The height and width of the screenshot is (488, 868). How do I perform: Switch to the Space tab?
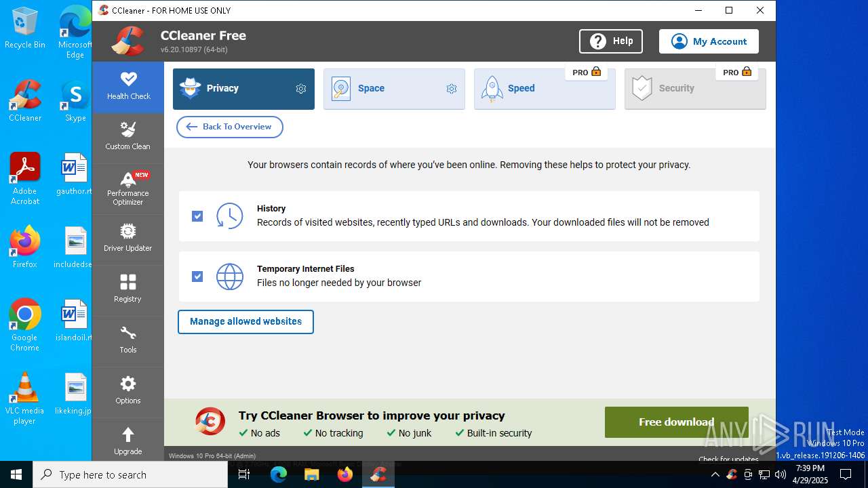point(394,89)
